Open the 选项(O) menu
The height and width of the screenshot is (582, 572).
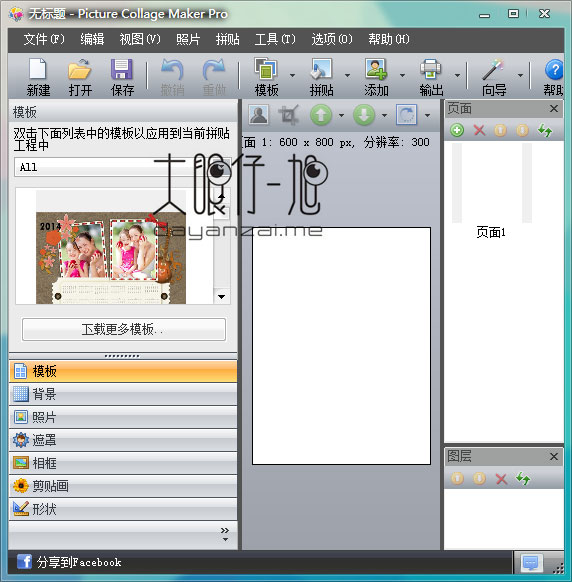[332, 39]
